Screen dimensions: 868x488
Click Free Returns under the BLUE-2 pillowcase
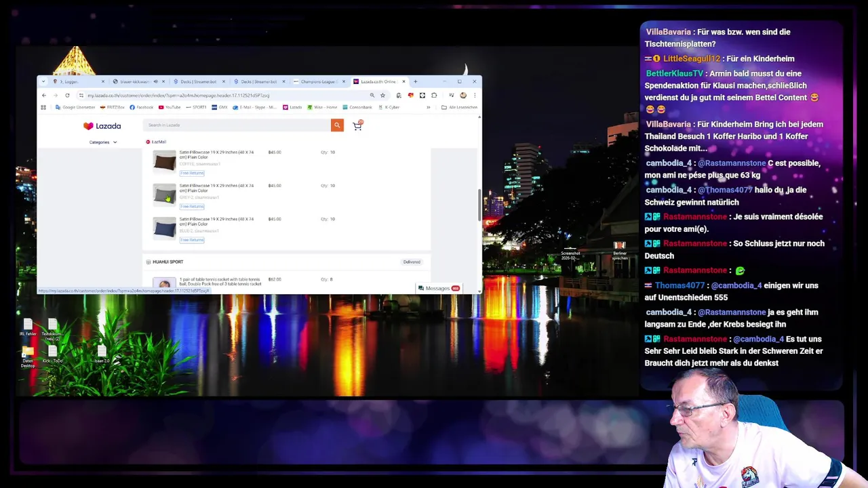[x=192, y=239]
